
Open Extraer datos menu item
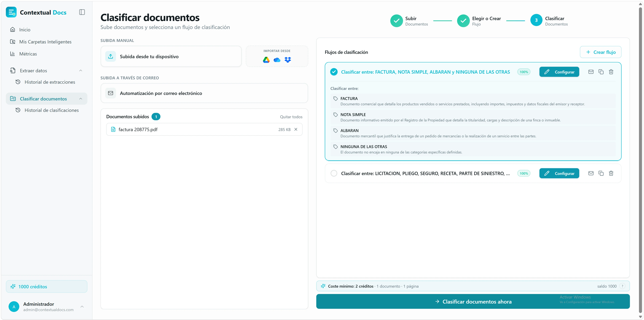coord(46,71)
